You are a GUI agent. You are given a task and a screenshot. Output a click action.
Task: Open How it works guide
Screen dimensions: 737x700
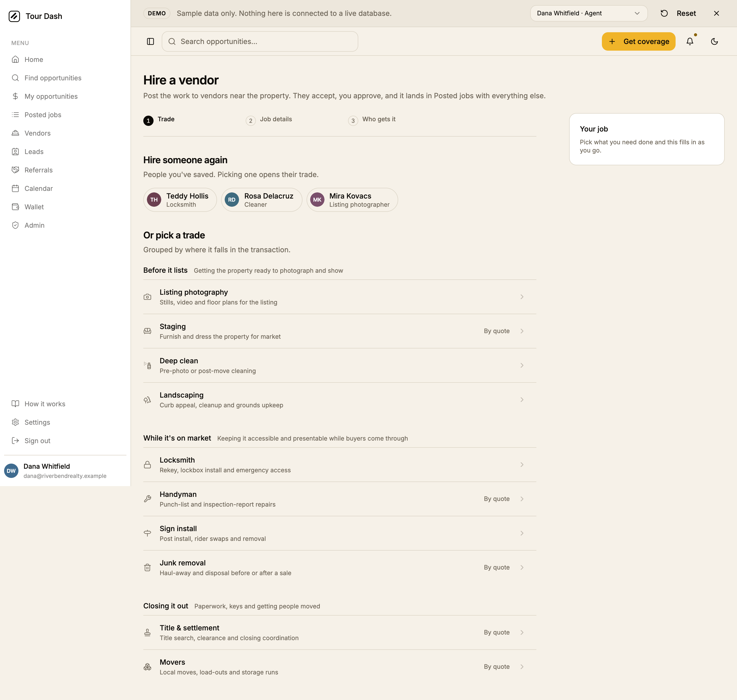click(65, 404)
